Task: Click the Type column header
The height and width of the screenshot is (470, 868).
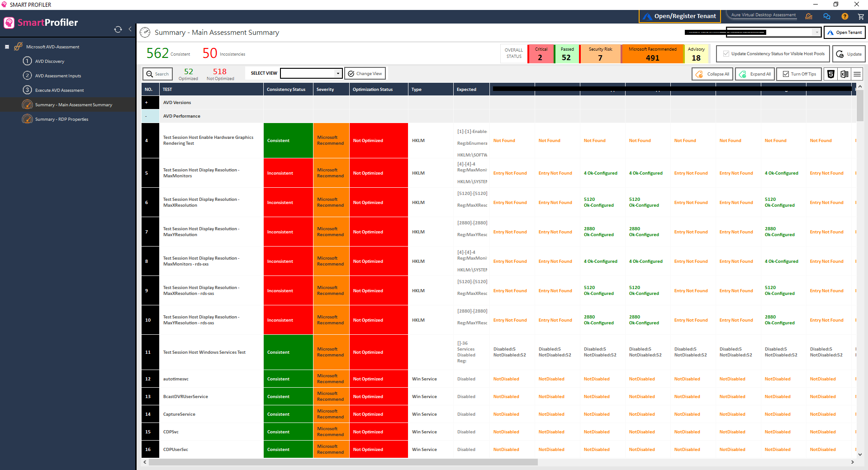Action: 431,90
